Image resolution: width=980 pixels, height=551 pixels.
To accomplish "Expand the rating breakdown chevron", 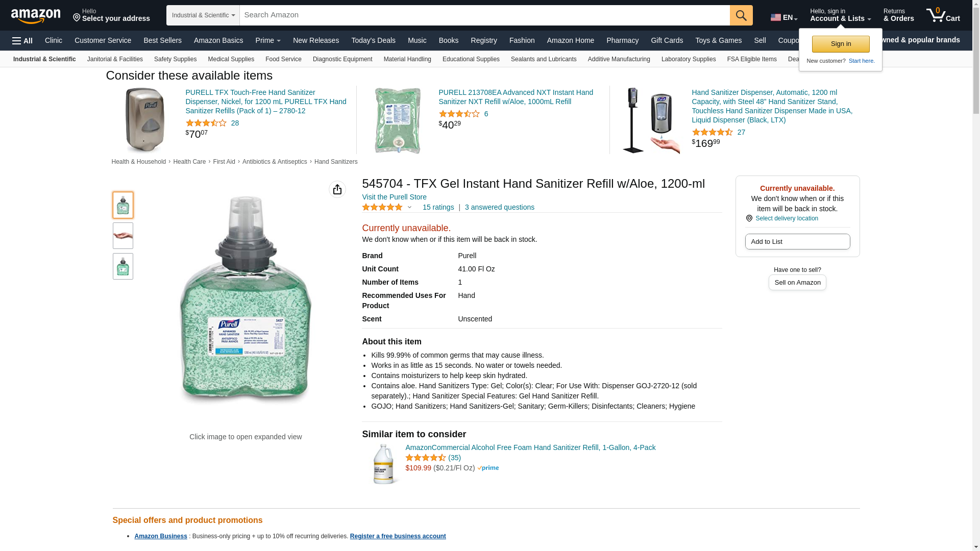I will coord(409,207).
